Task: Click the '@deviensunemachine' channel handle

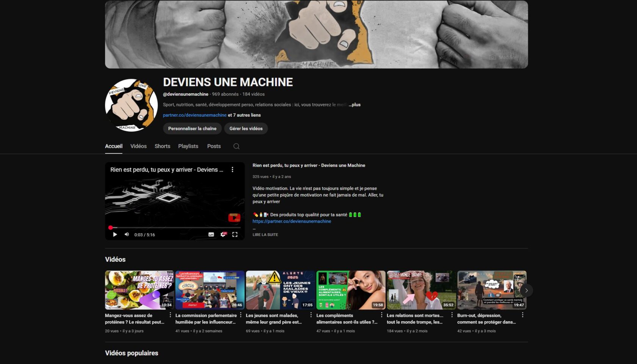Action: click(186, 94)
